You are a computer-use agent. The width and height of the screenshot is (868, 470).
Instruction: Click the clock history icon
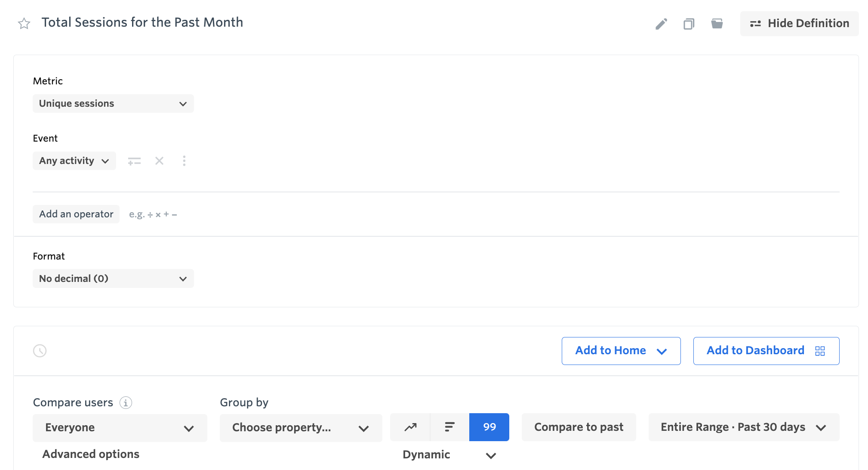40,351
